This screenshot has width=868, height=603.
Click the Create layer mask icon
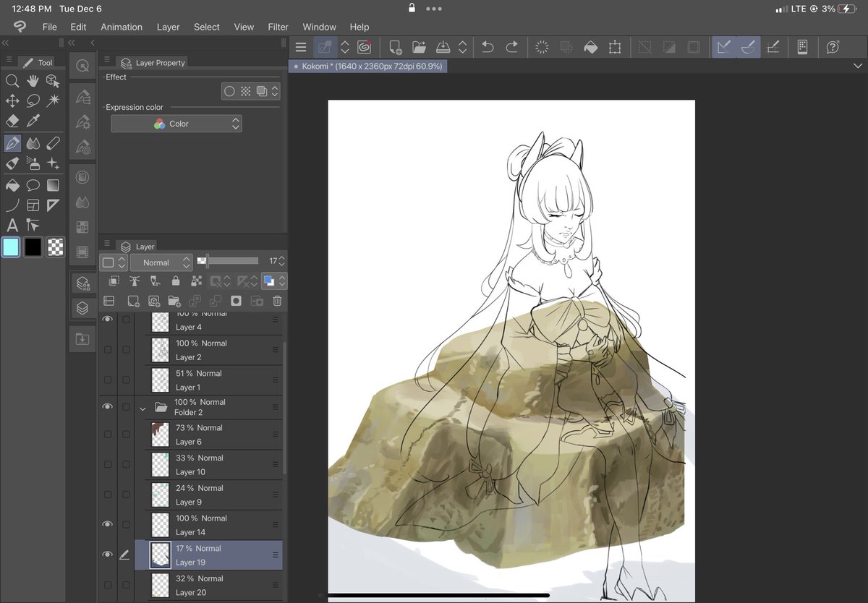(236, 301)
